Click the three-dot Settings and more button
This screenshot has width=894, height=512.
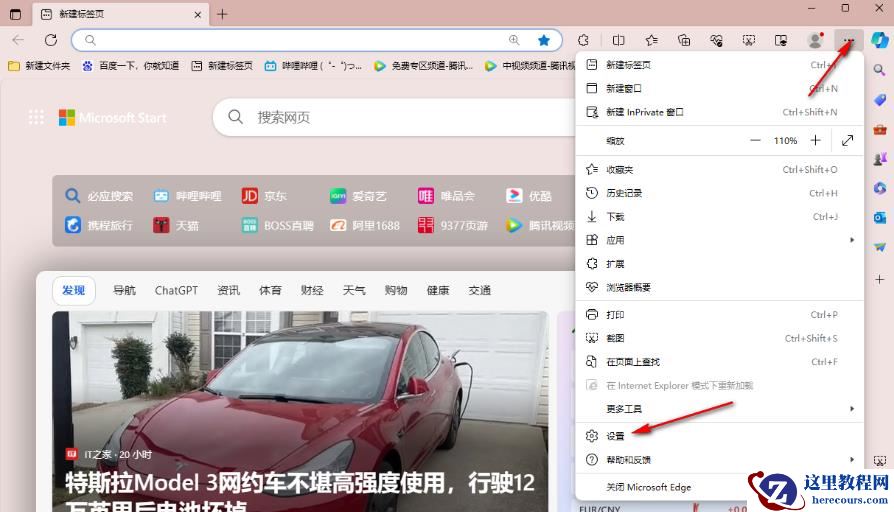848,40
